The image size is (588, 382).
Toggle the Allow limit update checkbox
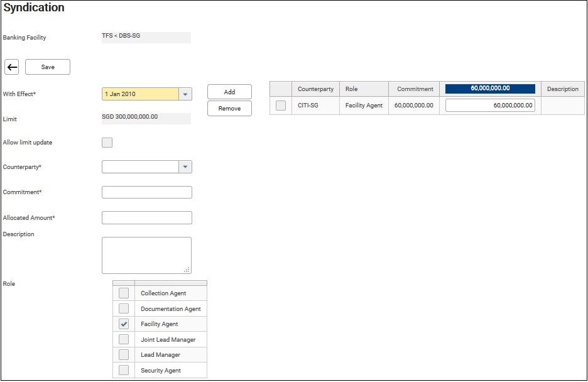107,143
